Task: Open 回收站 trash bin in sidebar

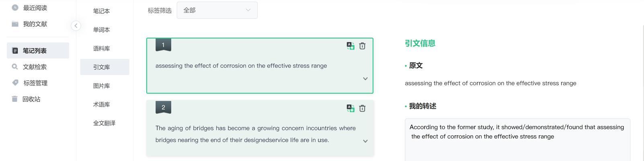Action: 15,99
